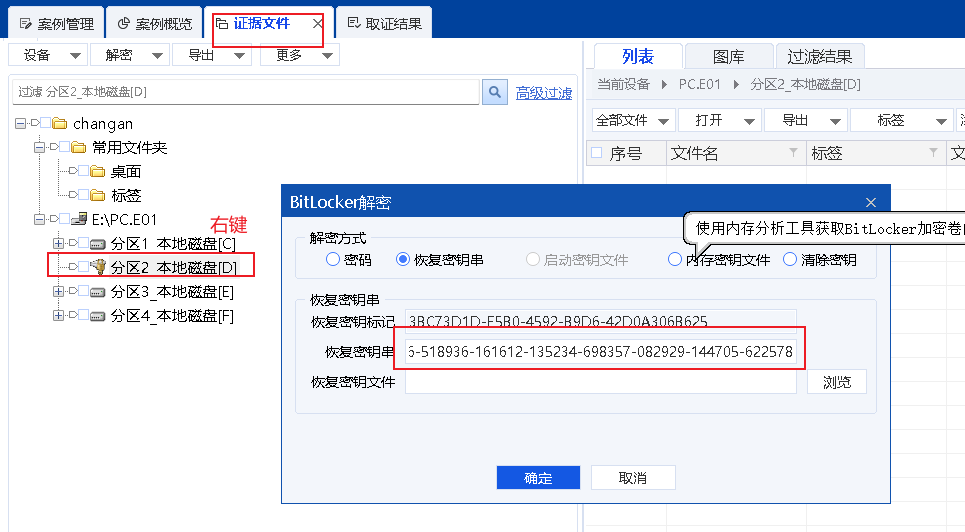Click the tag marker beside changan checkbox

(34, 123)
